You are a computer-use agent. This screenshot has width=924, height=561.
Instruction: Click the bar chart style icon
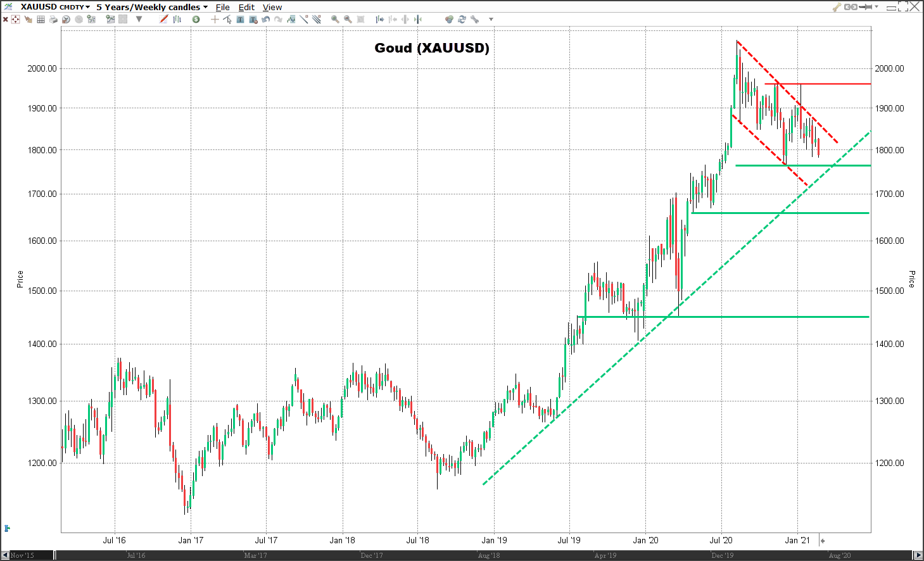tap(177, 20)
